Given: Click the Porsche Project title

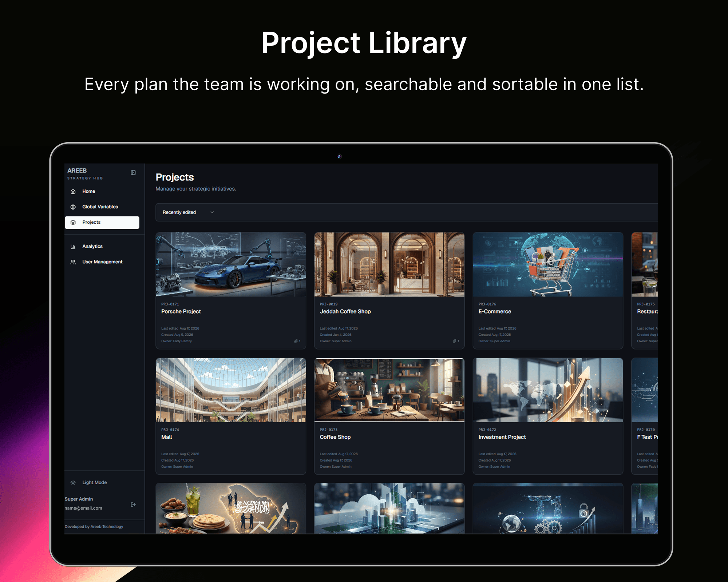Looking at the screenshot, I should coord(181,311).
